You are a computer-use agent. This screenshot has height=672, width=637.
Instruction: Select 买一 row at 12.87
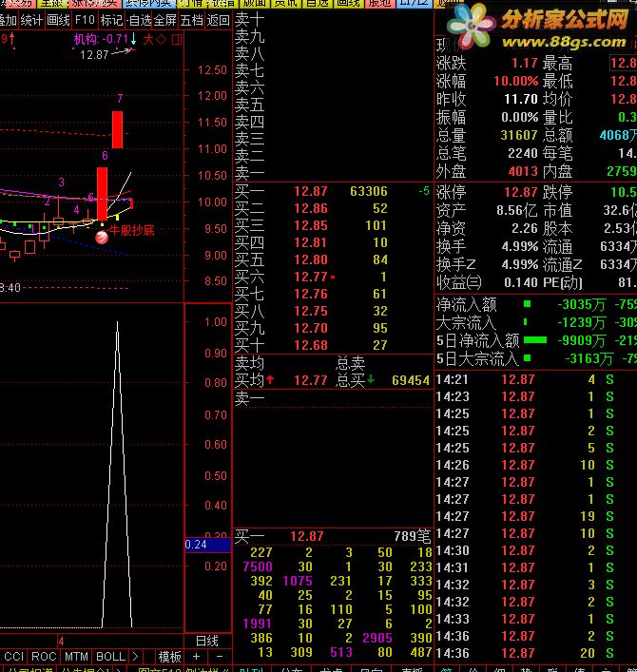click(x=333, y=191)
